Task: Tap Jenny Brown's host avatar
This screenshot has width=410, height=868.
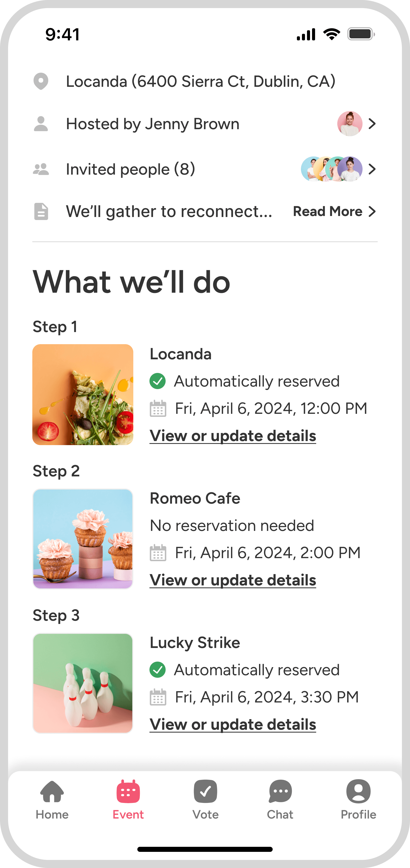Action: pyautogui.click(x=350, y=124)
